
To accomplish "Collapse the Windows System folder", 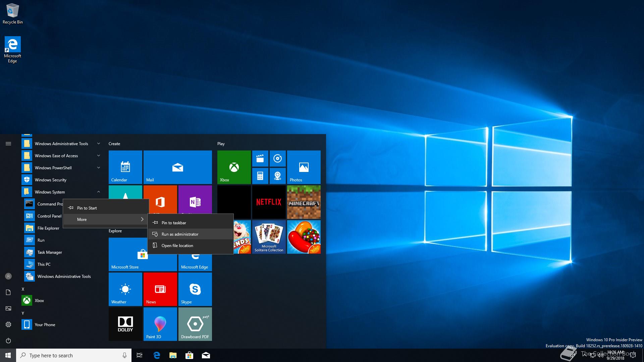I will 62,192.
